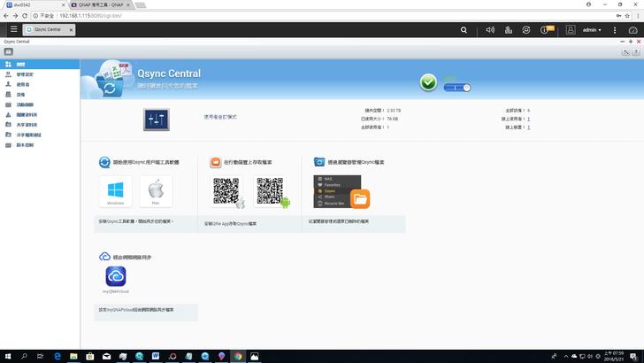Open the myQNAPcloud icon
The image size is (644, 363).
[116, 277]
